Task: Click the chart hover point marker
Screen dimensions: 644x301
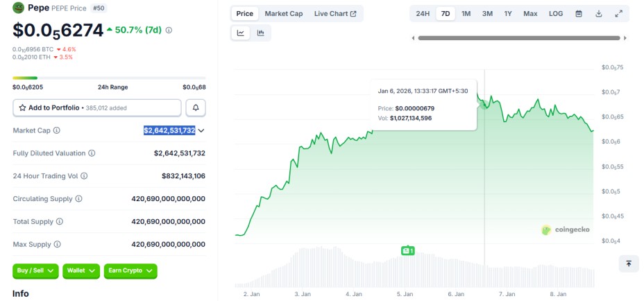Action: point(484,105)
